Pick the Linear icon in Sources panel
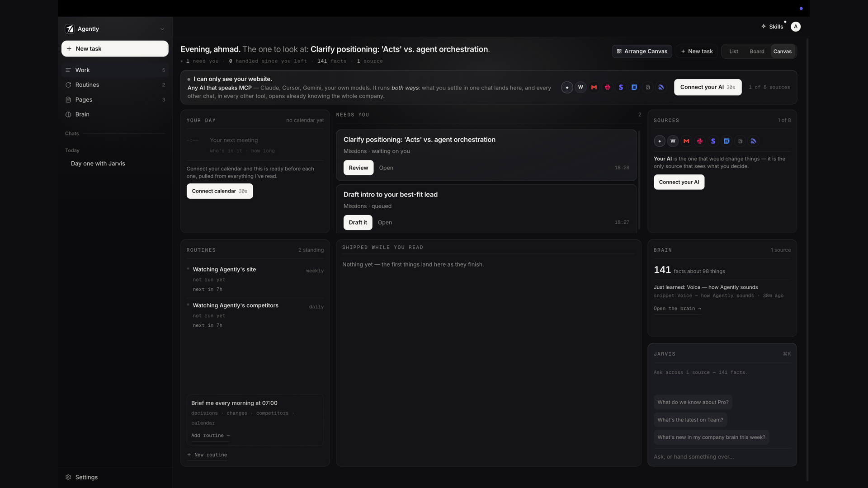This screenshot has height=488, width=868. click(753, 141)
